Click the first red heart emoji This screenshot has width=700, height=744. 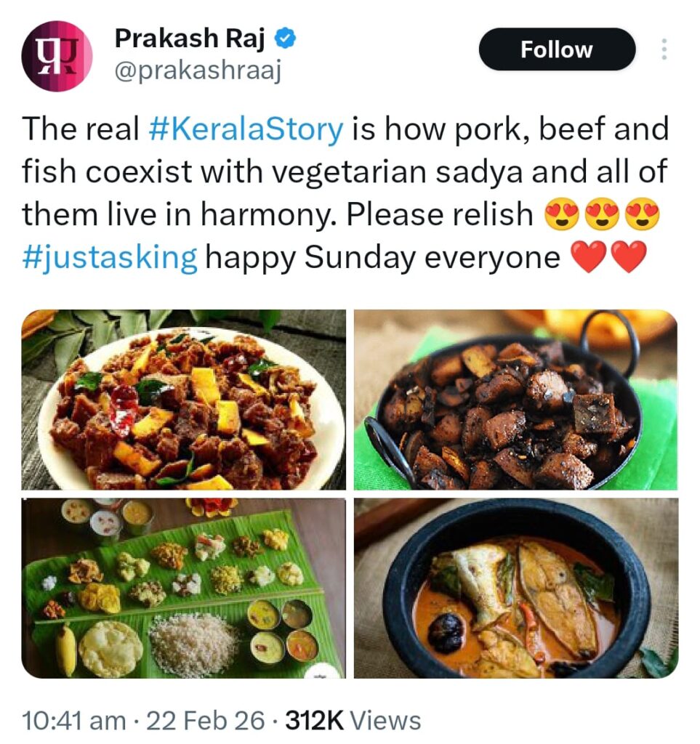tap(589, 258)
